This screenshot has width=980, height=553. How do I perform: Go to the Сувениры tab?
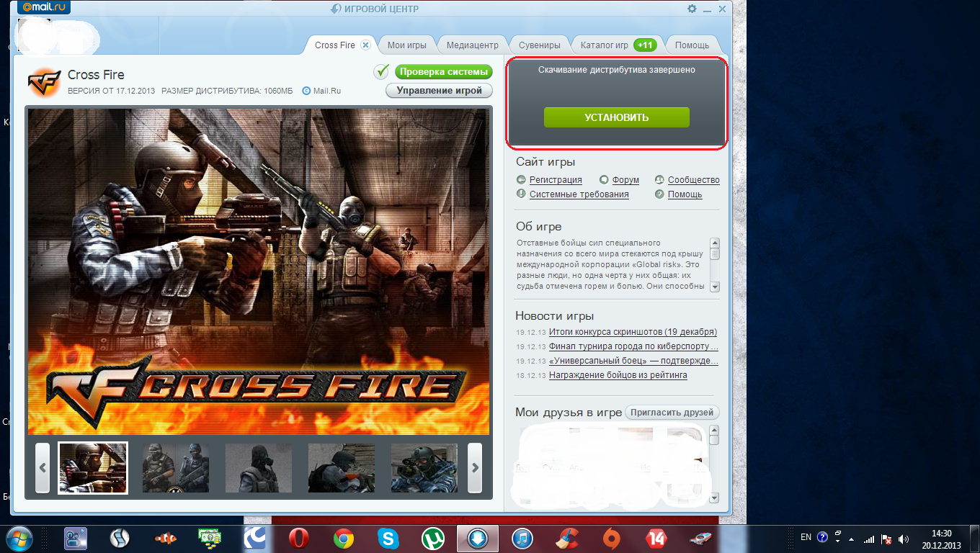coord(540,45)
